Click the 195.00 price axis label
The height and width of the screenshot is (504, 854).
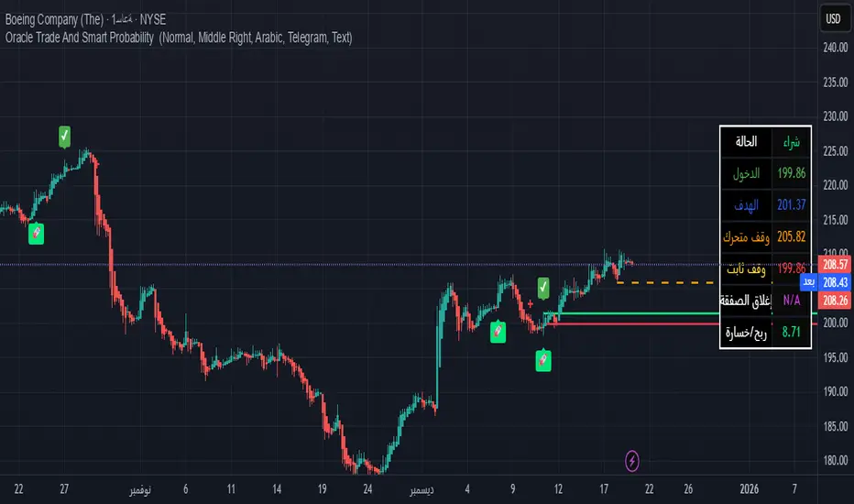coord(836,357)
